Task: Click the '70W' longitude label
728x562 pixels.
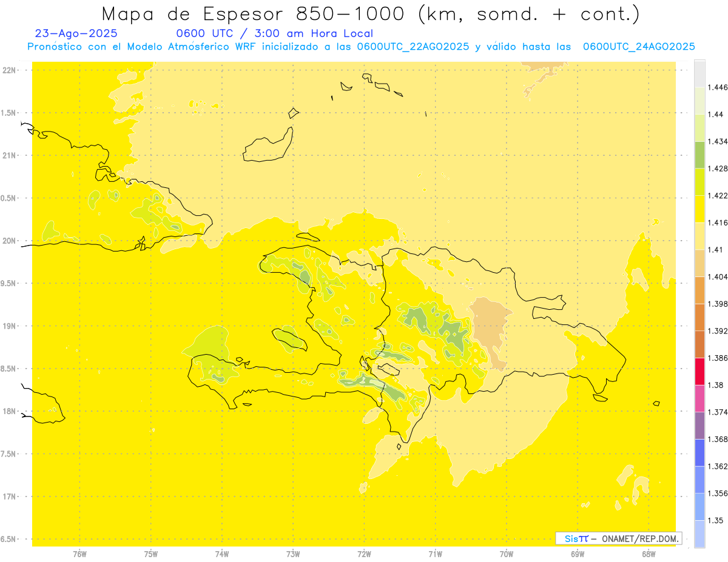Action: [x=507, y=554]
